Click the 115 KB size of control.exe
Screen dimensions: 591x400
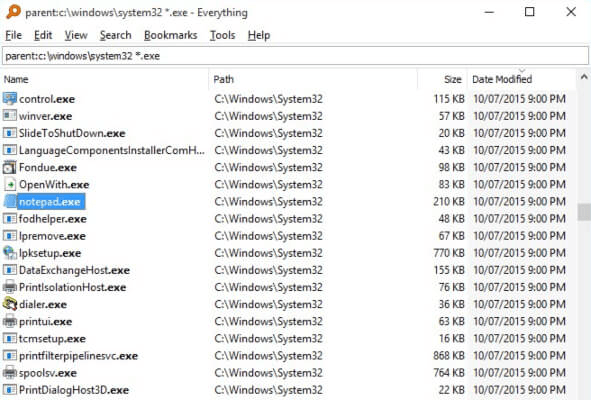449,99
